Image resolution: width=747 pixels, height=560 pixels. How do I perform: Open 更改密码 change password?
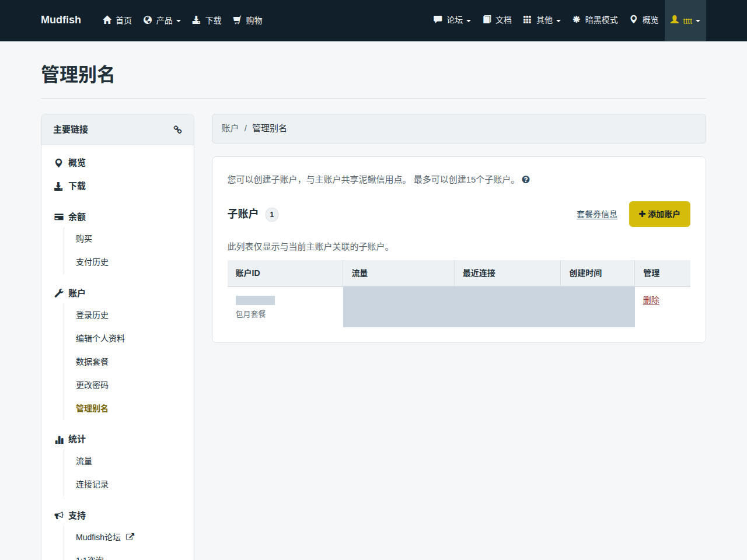pos(92,385)
